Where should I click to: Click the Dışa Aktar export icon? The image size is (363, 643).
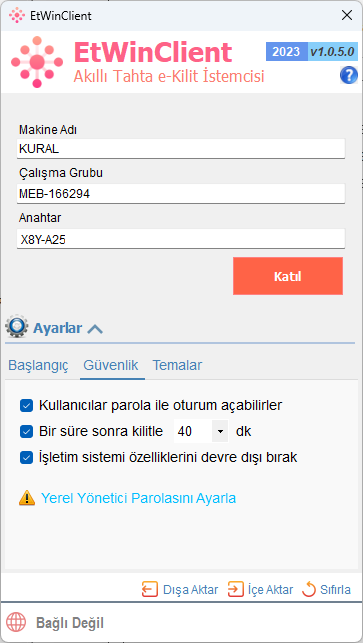tap(150, 589)
